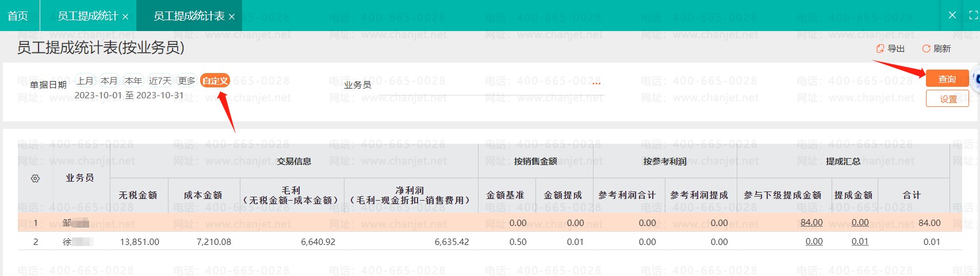Activate the 自定义 custom date range
The height and width of the screenshot is (276, 980).
pyautogui.click(x=215, y=81)
